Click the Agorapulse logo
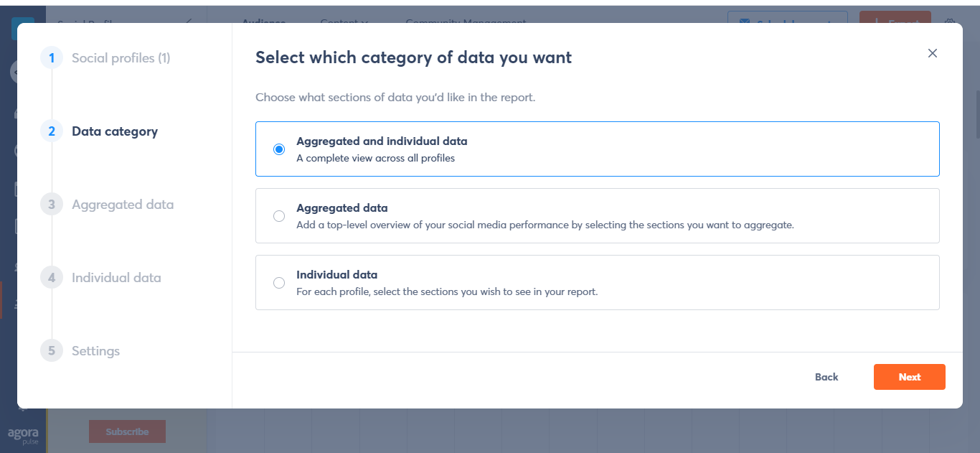The image size is (980, 453). click(23, 435)
